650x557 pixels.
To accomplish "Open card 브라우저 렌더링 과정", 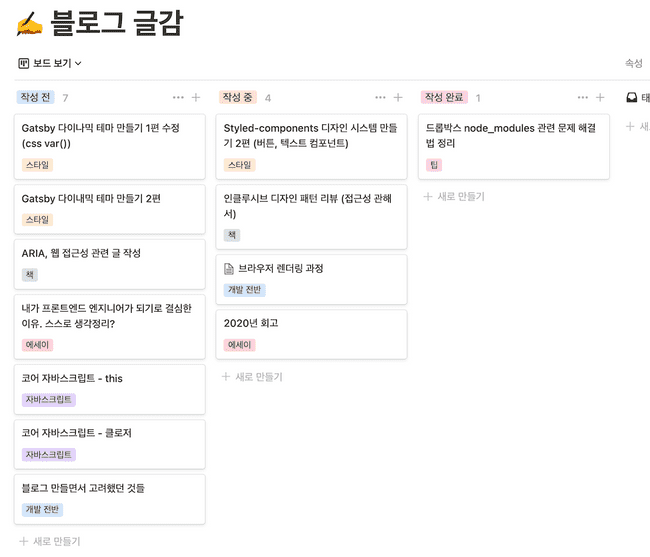I will [x=311, y=280].
